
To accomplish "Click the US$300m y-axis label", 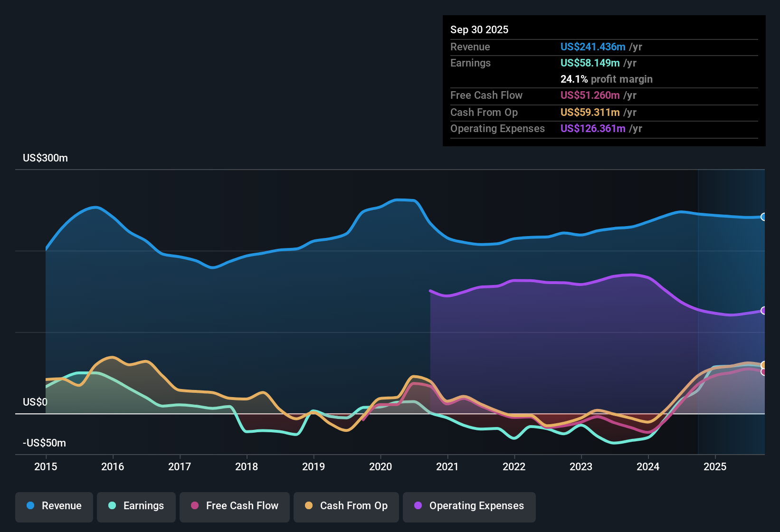I will point(46,158).
